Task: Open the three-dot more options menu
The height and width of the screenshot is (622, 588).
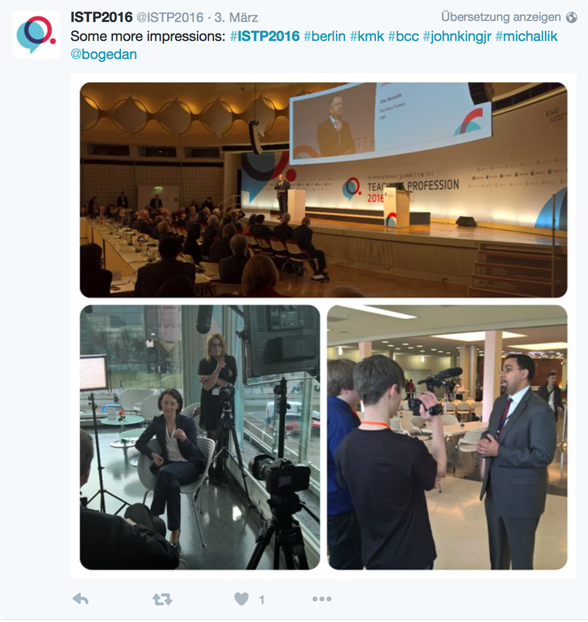Action: pyautogui.click(x=322, y=599)
